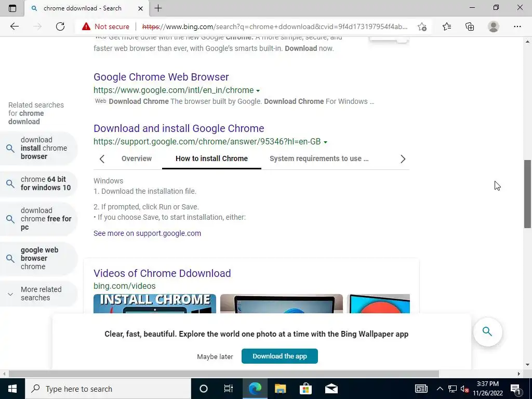The image size is (532, 399).
Task: Search download install chrome browser suggestion
Action: coord(38,148)
